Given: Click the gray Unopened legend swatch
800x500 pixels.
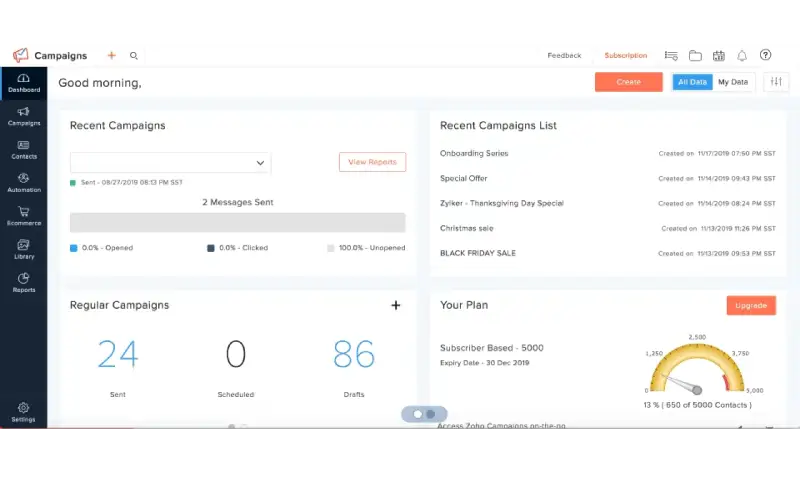Looking at the screenshot, I should click(331, 248).
